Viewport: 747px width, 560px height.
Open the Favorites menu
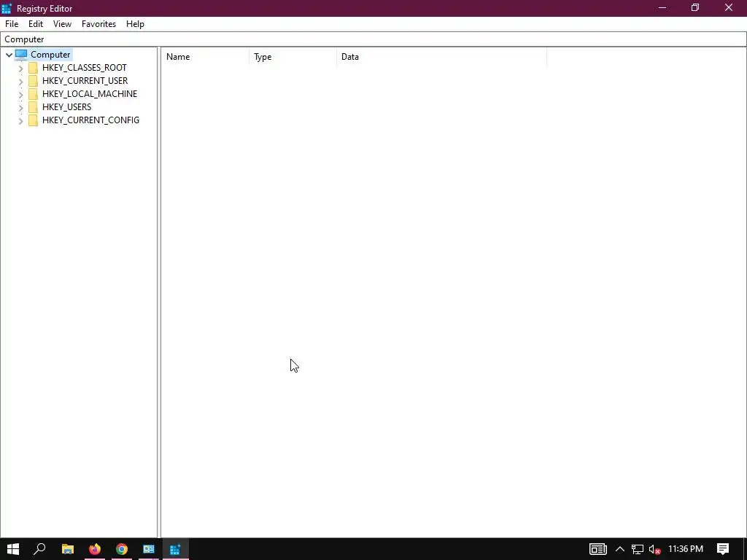coord(98,24)
